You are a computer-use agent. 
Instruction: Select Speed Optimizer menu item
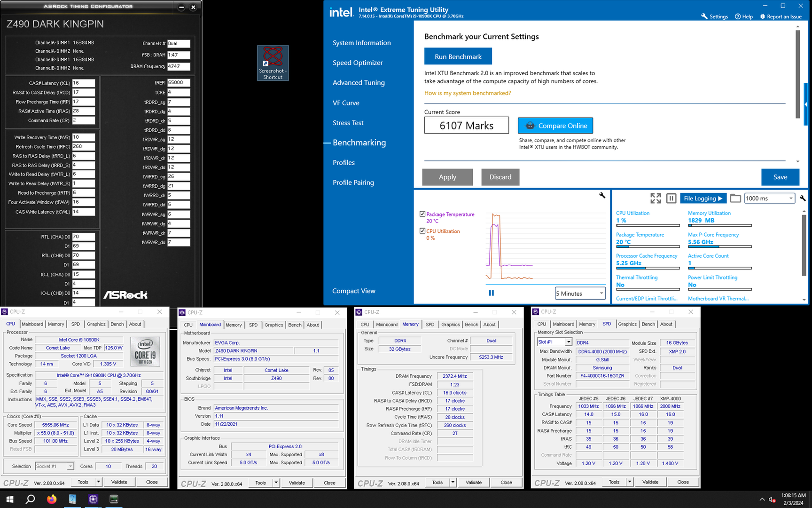coord(358,63)
